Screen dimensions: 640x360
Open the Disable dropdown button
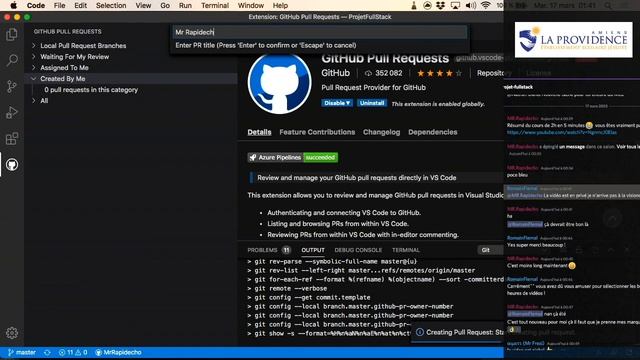pyautogui.click(x=337, y=103)
